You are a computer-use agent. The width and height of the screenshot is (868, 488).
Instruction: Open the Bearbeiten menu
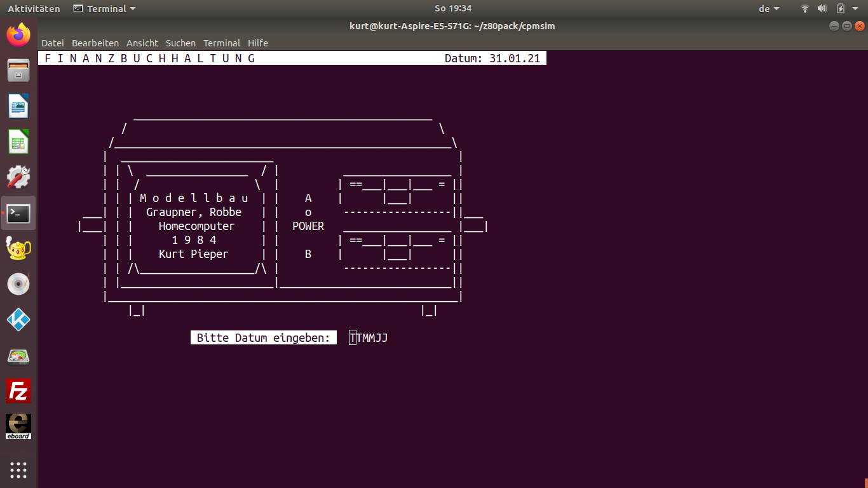coord(95,43)
